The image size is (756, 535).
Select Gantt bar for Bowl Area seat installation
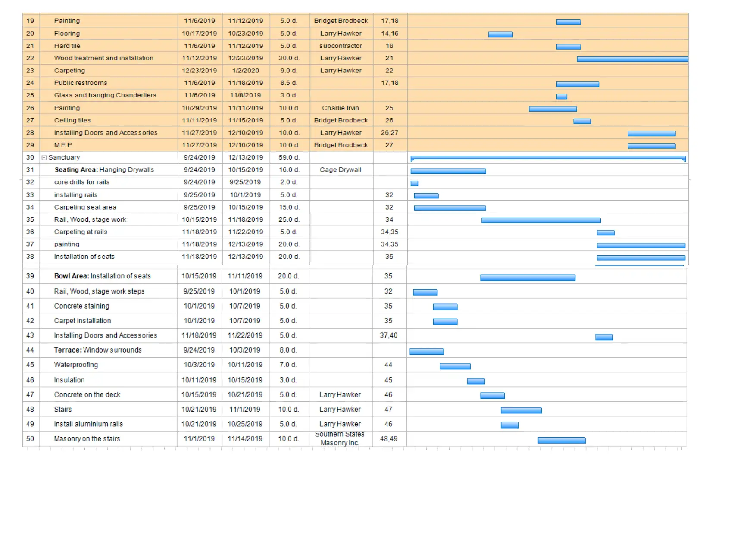(528, 278)
